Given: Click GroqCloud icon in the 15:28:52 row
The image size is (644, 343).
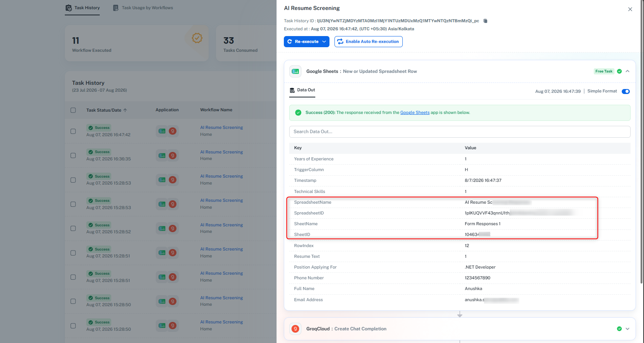Looking at the screenshot, I should 173,228.
